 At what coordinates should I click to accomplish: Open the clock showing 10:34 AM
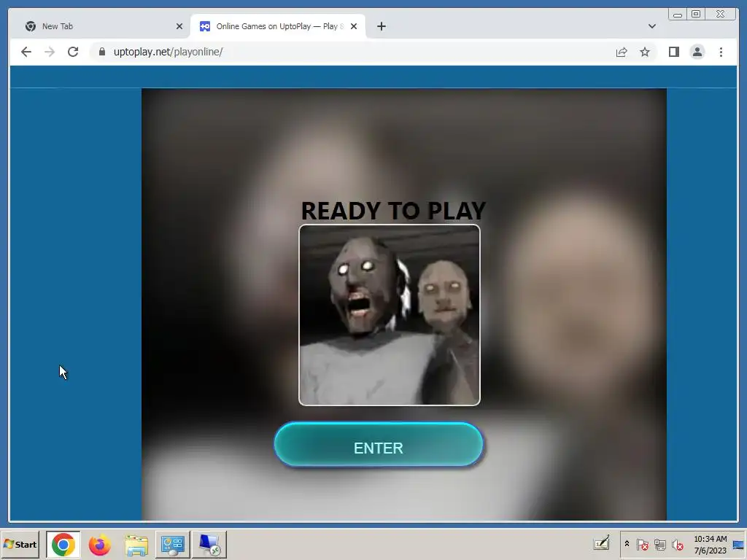click(x=711, y=544)
